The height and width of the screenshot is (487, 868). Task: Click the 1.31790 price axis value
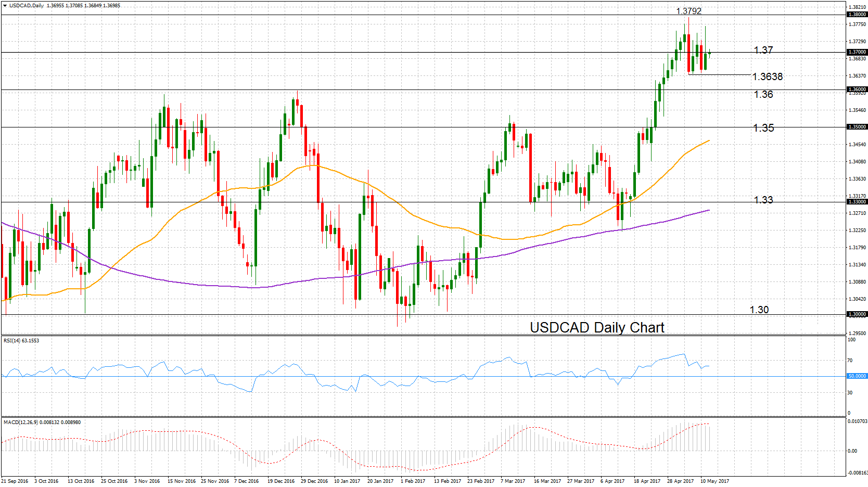click(x=857, y=248)
